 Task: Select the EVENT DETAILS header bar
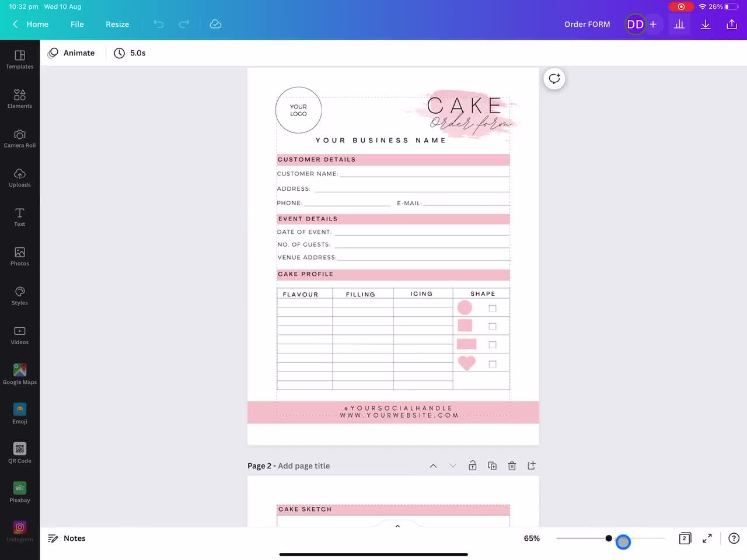[x=393, y=219]
